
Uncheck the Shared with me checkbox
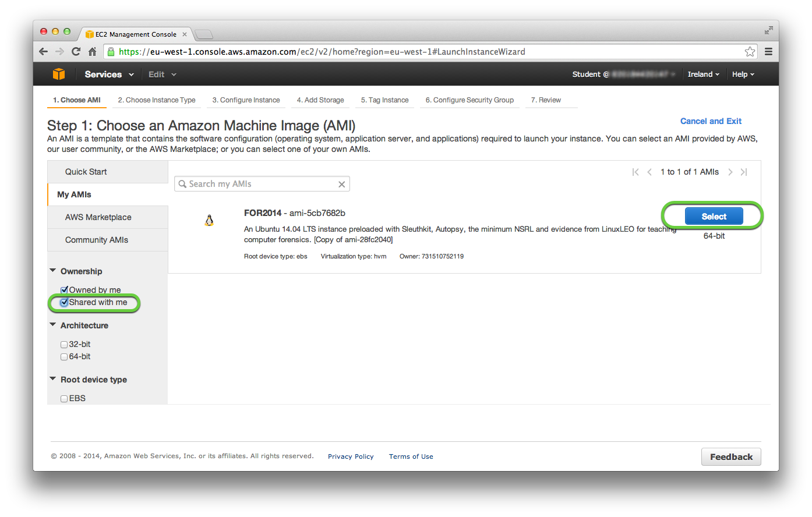point(64,302)
